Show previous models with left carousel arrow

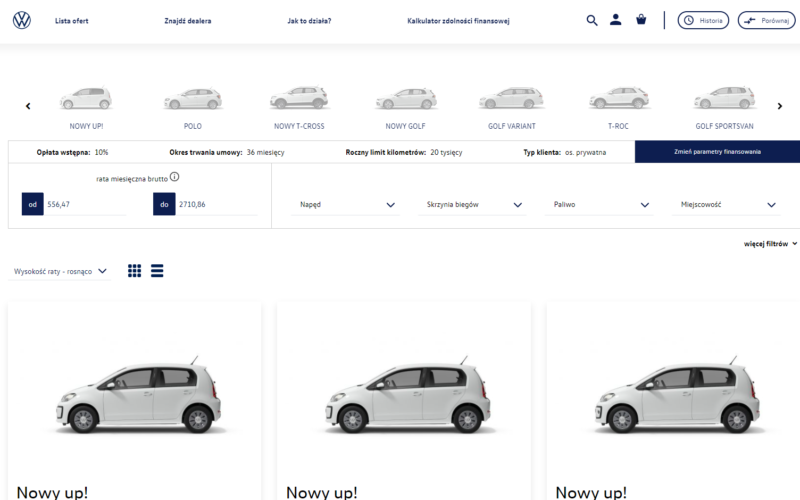[28, 106]
